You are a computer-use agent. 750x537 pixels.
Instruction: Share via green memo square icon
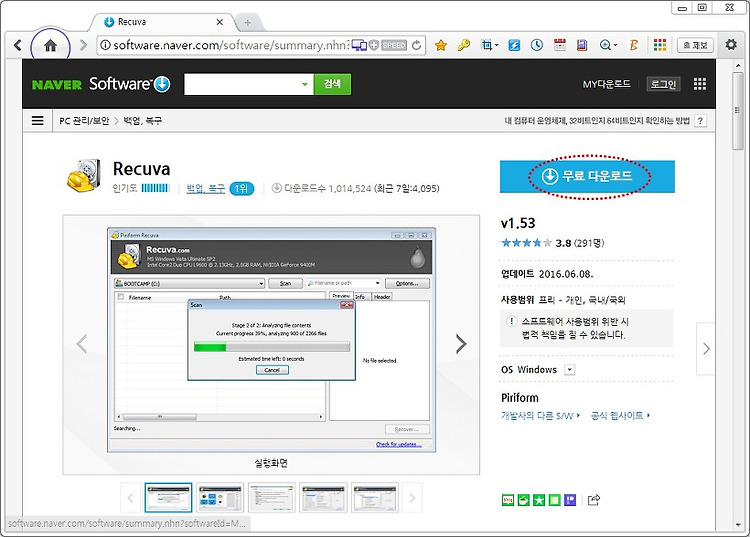tap(554, 500)
